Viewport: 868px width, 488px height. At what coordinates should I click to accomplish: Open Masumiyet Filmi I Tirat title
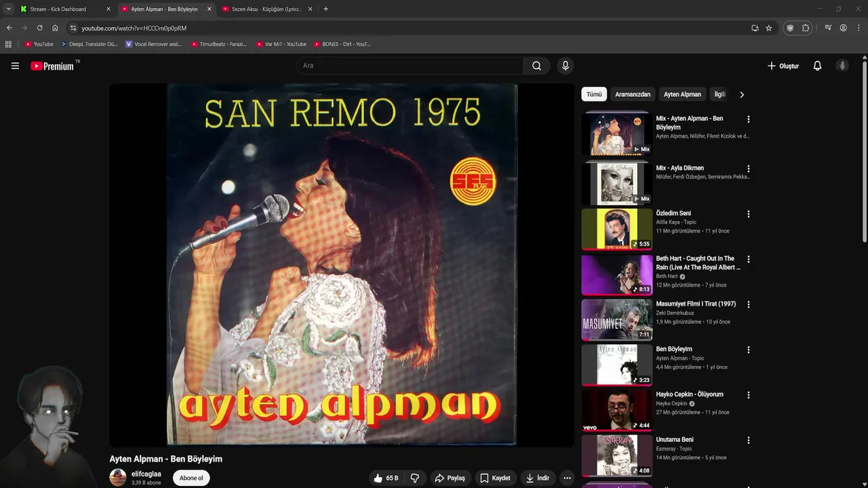(x=696, y=304)
